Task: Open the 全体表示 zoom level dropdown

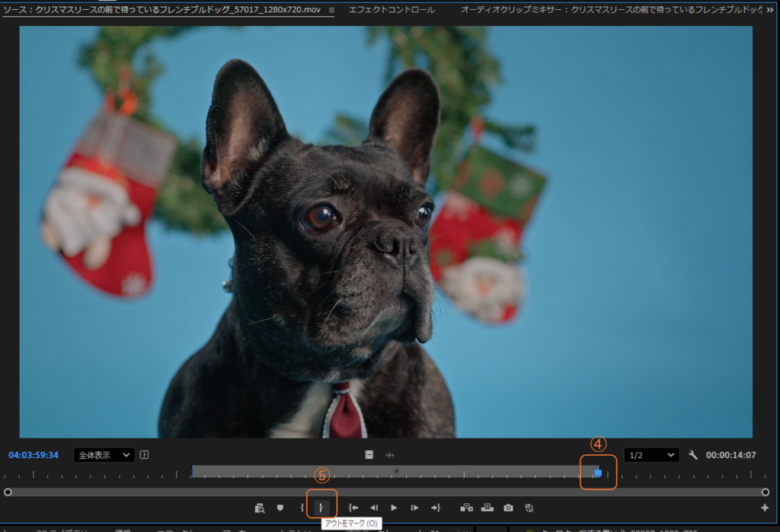Action: click(x=104, y=455)
